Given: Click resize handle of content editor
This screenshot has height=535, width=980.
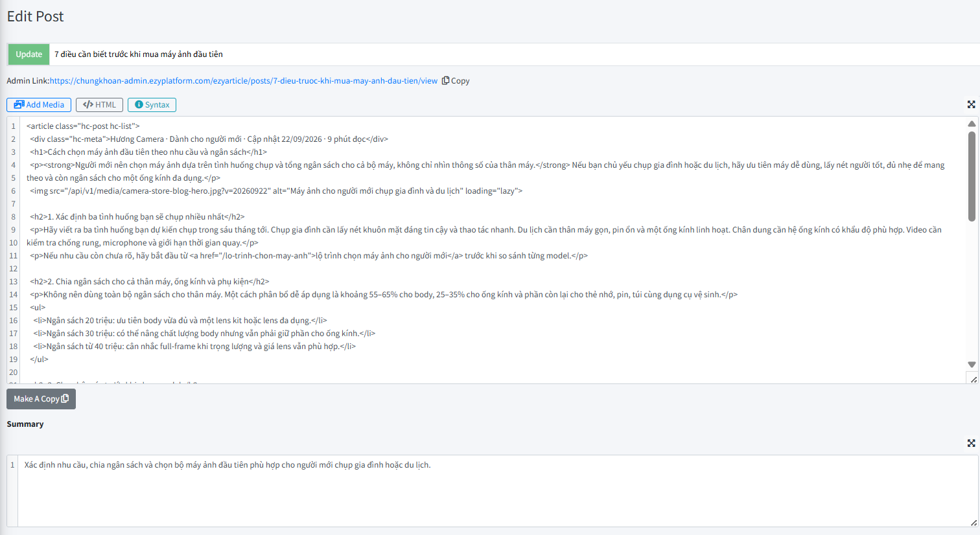Looking at the screenshot, I should 974,380.
